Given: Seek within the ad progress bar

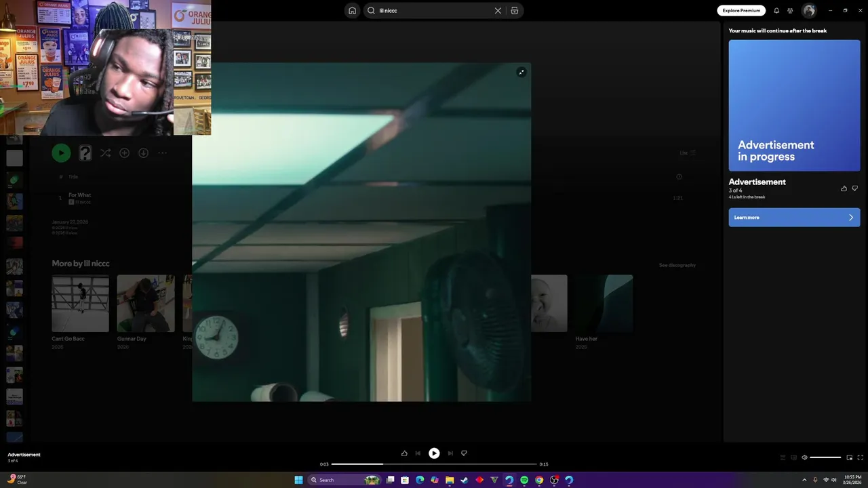Looking at the screenshot, I should coord(434,464).
